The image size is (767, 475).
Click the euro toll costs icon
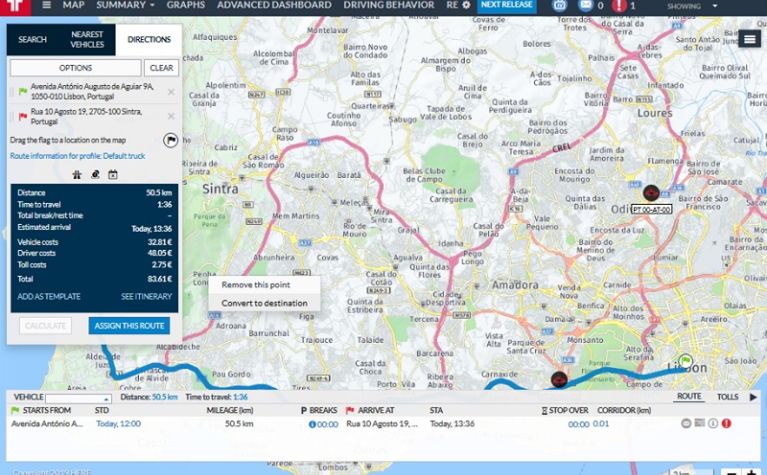point(95,175)
